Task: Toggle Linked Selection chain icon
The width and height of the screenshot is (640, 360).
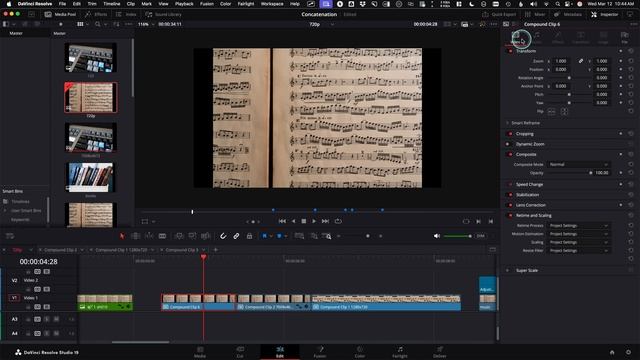Action: pyautogui.click(x=236, y=236)
